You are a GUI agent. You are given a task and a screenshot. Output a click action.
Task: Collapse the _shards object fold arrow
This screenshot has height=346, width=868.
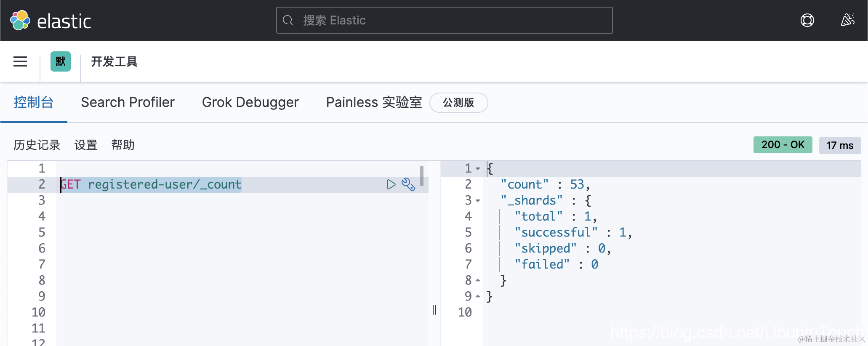coord(478,201)
